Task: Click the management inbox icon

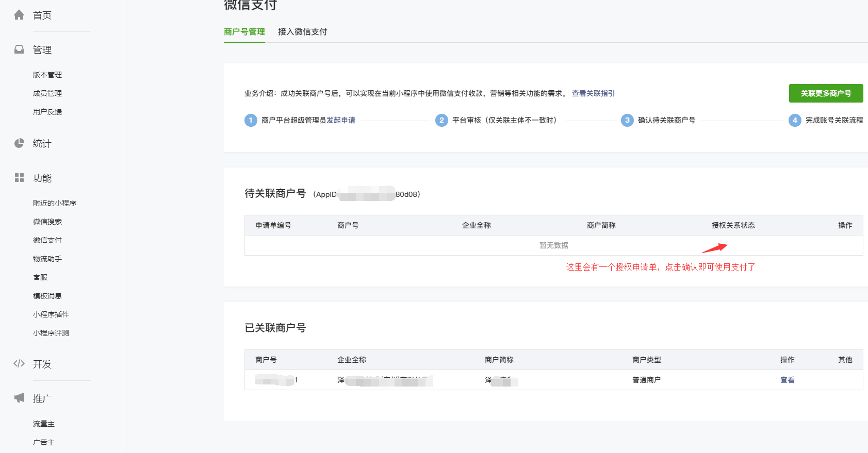Action: tap(19, 49)
